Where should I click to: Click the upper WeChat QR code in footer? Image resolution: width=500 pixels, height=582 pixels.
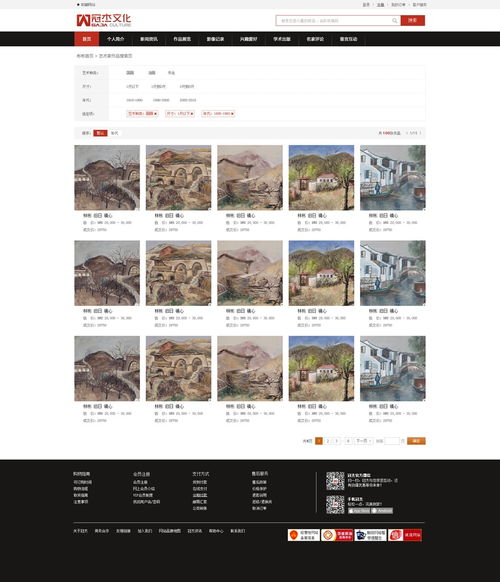335,481
